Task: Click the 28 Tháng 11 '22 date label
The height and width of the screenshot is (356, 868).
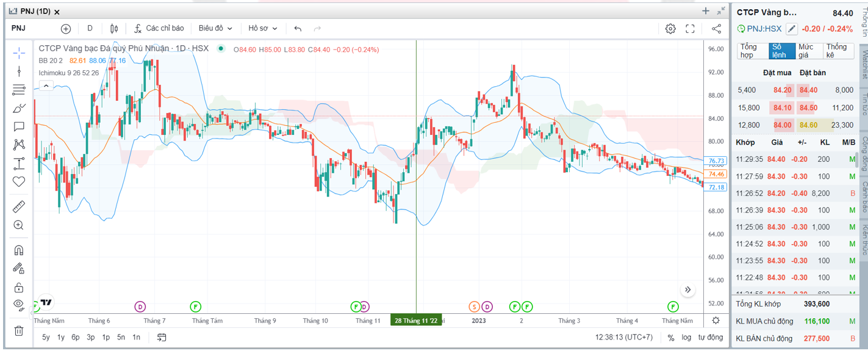Action: point(416,321)
